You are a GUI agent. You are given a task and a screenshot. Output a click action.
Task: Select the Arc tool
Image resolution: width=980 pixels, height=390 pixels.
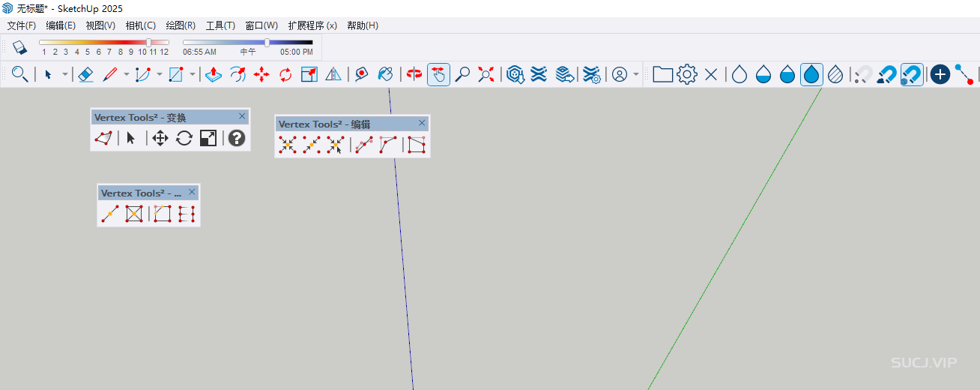(143, 74)
